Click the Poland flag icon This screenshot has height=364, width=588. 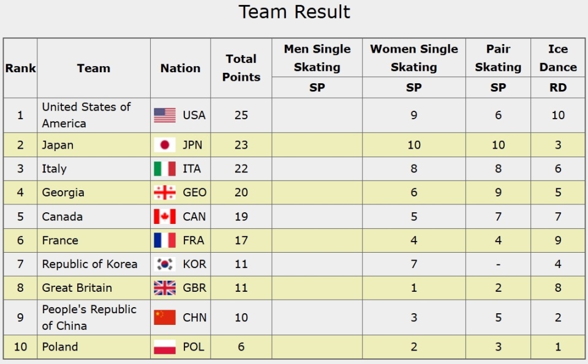[x=165, y=347]
